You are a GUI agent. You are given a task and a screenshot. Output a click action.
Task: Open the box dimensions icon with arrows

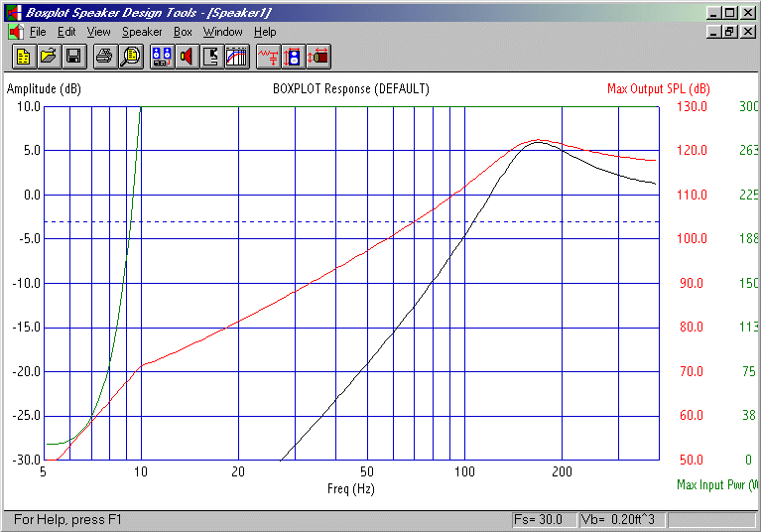pyautogui.click(x=294, y=57)
